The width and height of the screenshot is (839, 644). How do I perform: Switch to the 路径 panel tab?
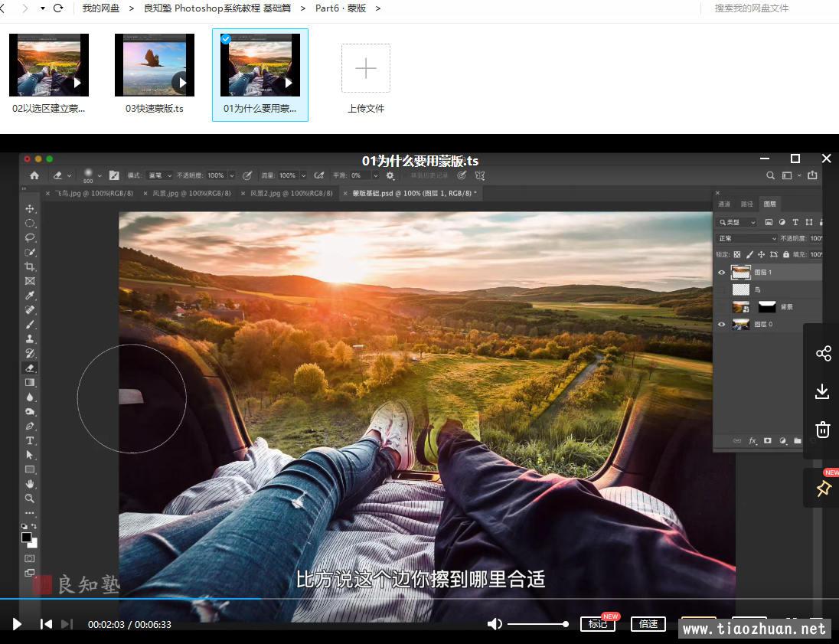click(746, 204)
